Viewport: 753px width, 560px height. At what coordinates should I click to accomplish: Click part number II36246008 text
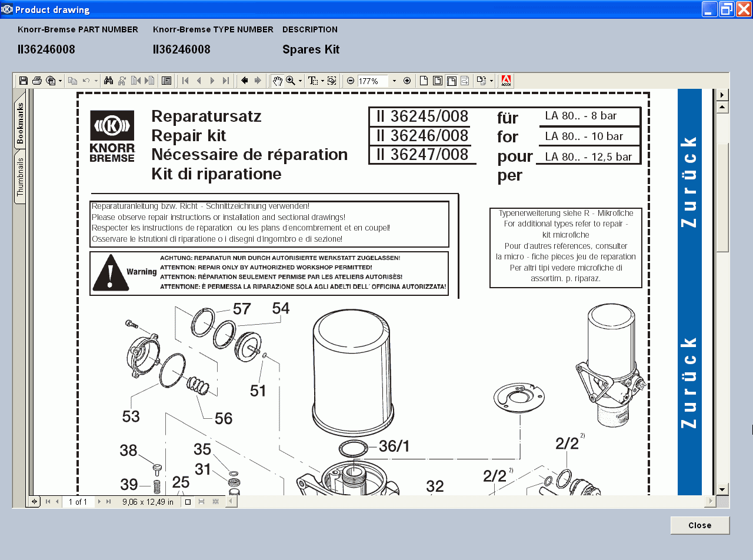pos(46,49)
